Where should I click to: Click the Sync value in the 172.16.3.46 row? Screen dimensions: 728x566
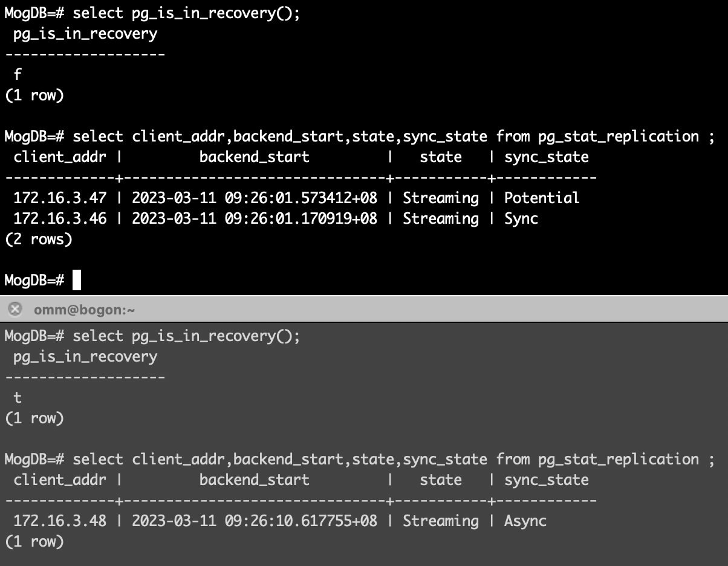click(521, 219)
